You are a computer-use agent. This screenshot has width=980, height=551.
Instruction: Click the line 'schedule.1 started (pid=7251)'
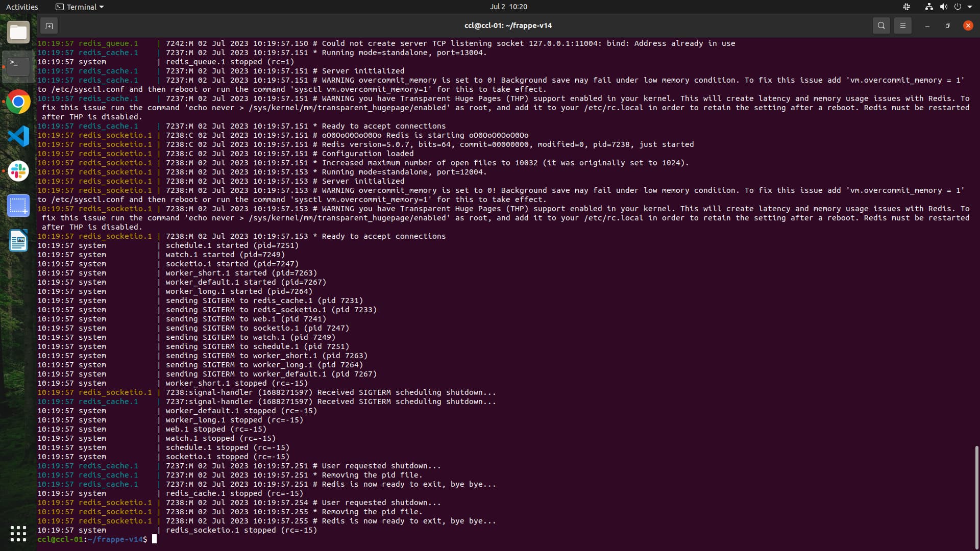pyautogui.click(x=232, y=245)
